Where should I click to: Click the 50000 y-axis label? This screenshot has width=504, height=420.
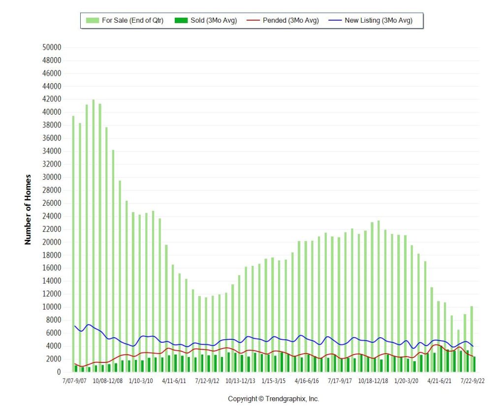click(x=52, y=47)
